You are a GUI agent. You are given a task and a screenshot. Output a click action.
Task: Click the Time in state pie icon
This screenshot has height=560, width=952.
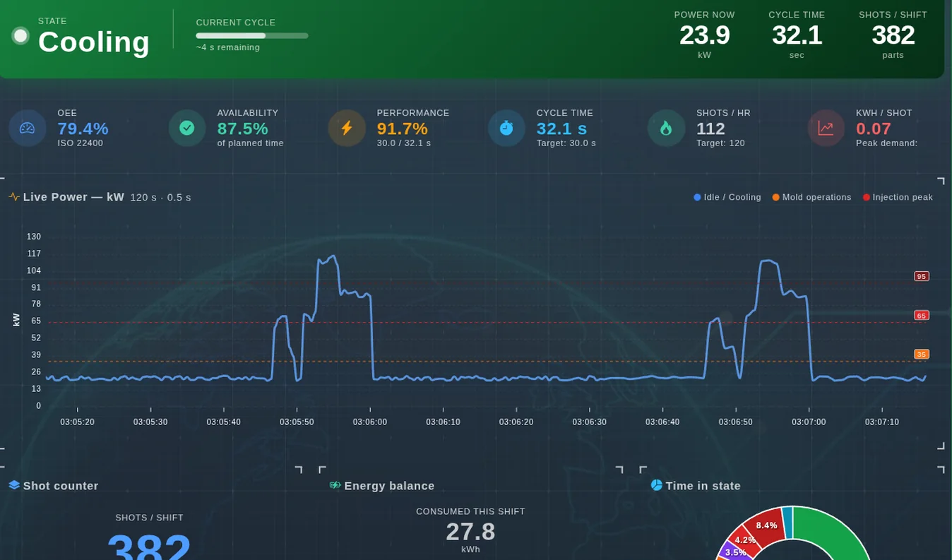(657, 485)
